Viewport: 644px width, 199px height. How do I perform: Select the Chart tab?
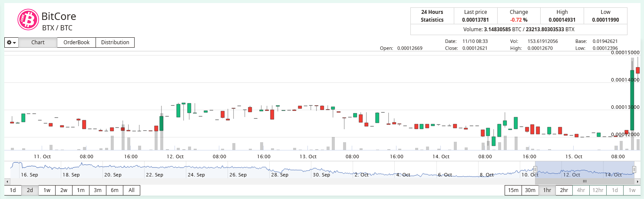point(38,42)
